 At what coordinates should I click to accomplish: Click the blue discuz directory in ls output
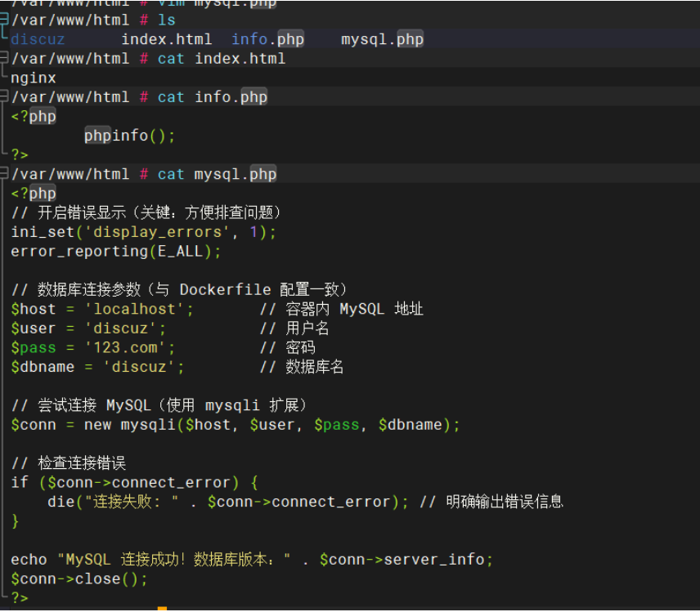(38, 39)
